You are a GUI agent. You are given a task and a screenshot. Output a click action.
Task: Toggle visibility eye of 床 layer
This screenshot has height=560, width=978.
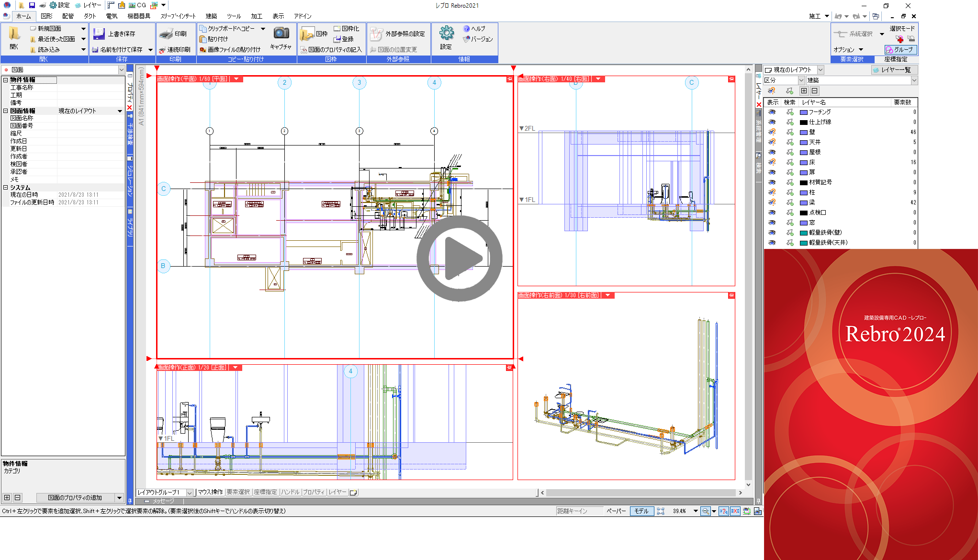(x=772, y=162)
